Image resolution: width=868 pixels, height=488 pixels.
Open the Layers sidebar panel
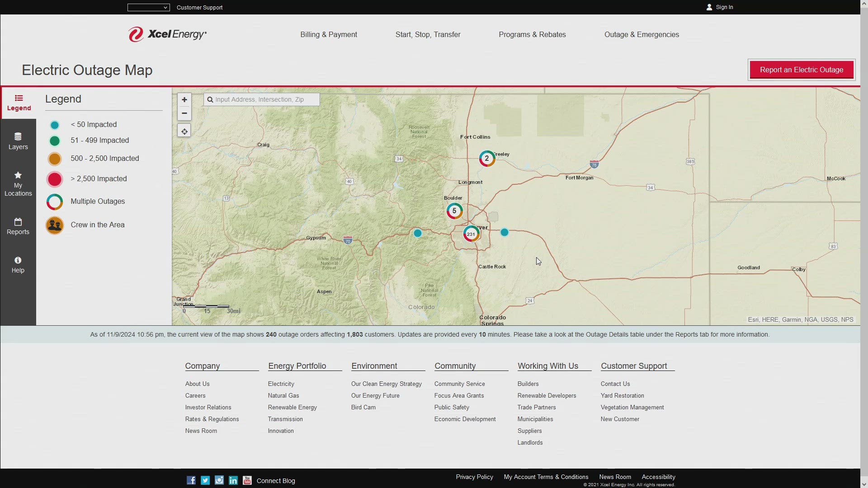18,141
